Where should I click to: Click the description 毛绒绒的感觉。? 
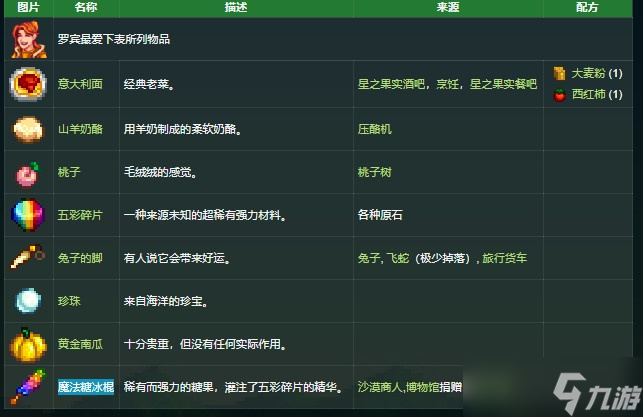click(x=161, y=172)
